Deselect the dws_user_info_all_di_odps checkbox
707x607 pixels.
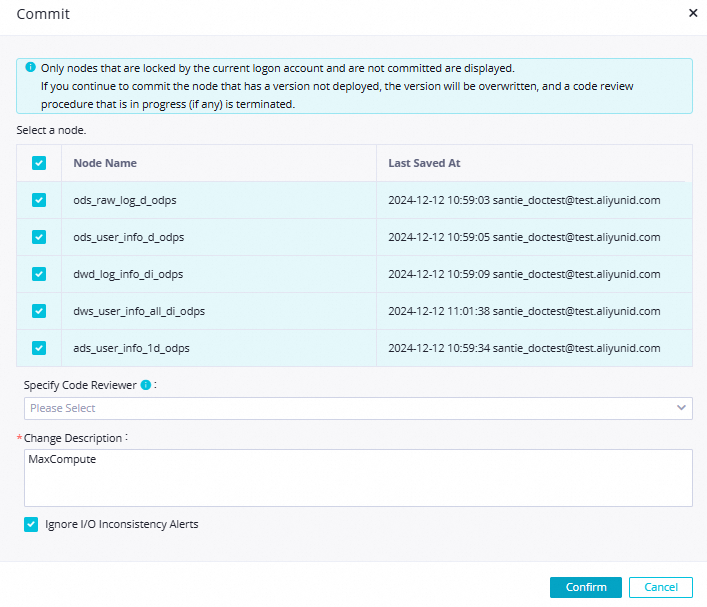[x=39, y=311]
